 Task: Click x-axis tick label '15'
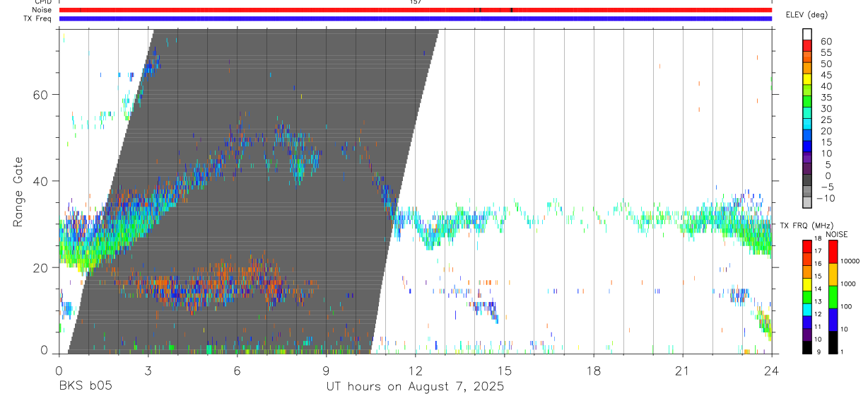[504, 371]
